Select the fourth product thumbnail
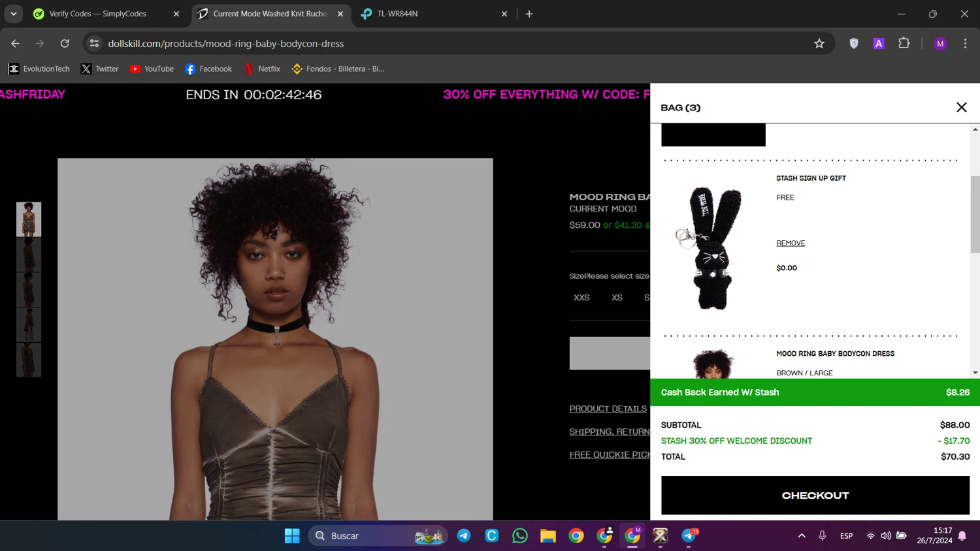The image size is (980, 551). pos(29,325)
